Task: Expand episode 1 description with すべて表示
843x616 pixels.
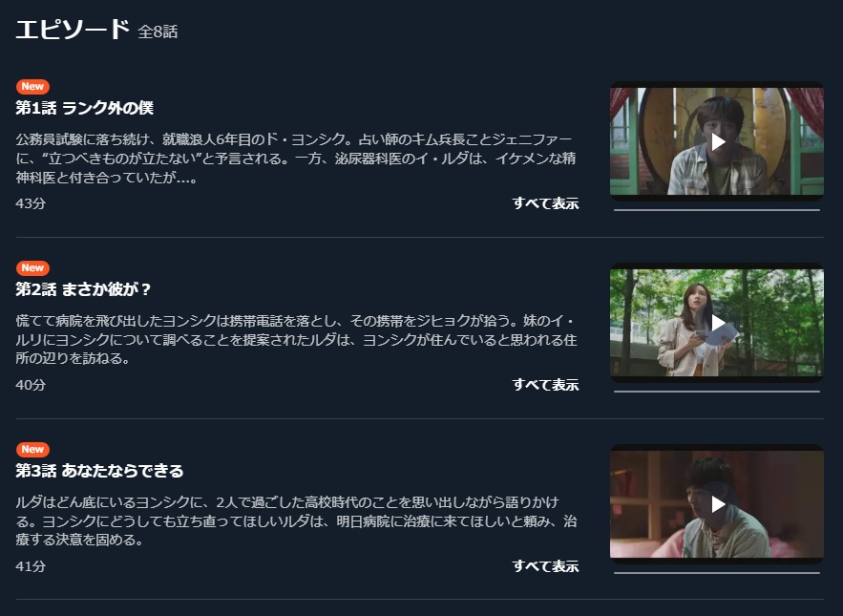Action: [x=545, y=202]
